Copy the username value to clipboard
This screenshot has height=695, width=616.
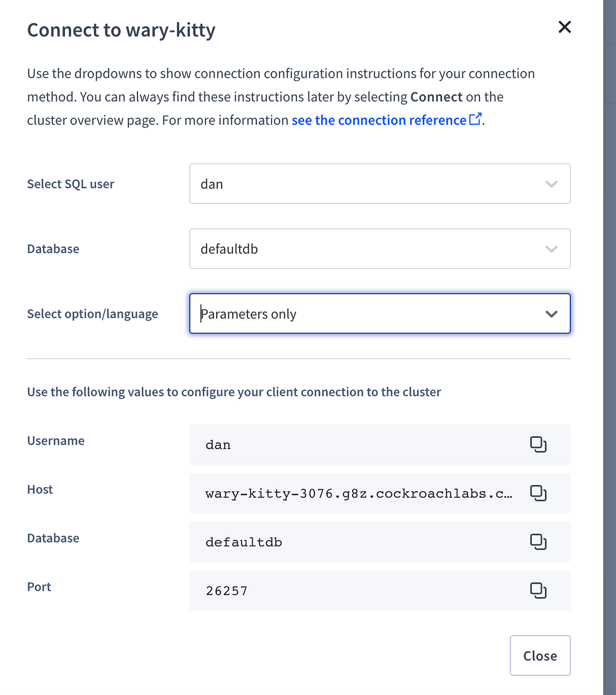click(538, 445)
